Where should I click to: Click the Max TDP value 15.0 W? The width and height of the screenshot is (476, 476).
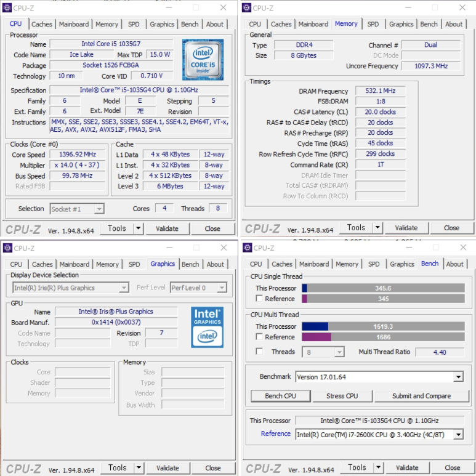[160, 54]
